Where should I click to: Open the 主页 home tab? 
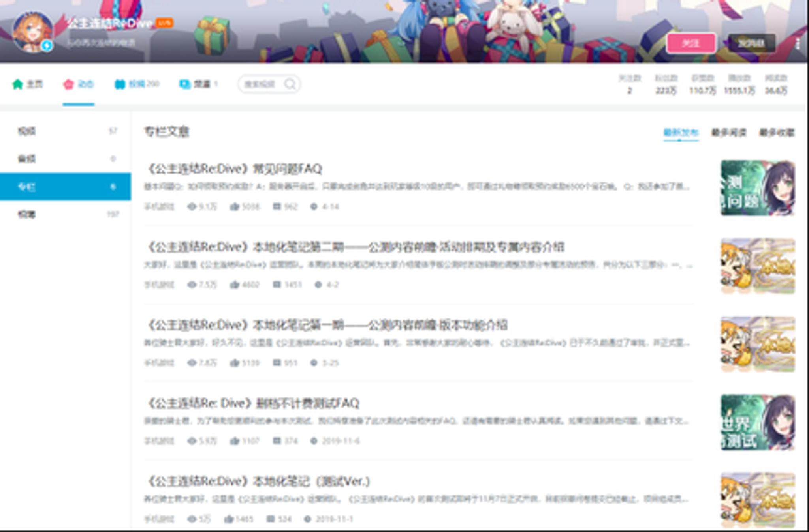(x=28, y=84)
